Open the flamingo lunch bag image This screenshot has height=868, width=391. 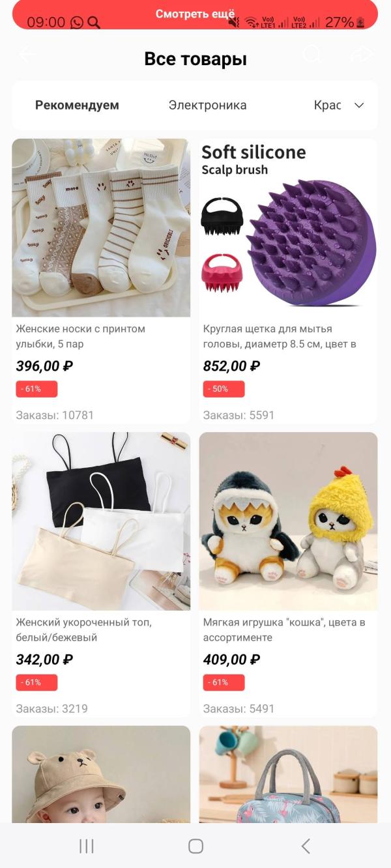(288, 774)
